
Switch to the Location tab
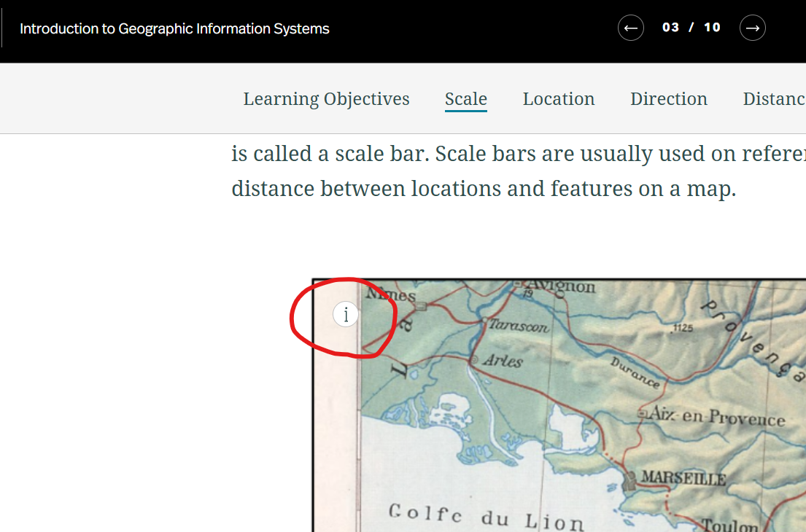click(x=559, y=98)
